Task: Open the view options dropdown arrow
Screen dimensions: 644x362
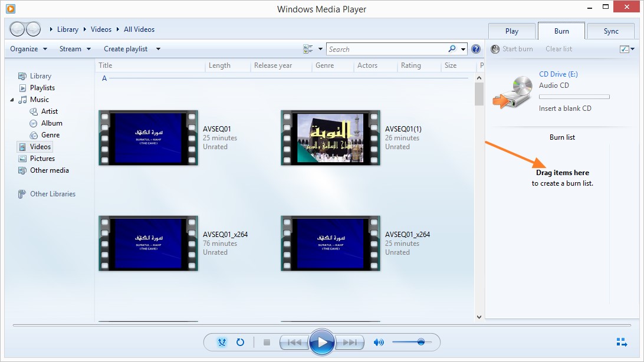Action: [320, 49]
